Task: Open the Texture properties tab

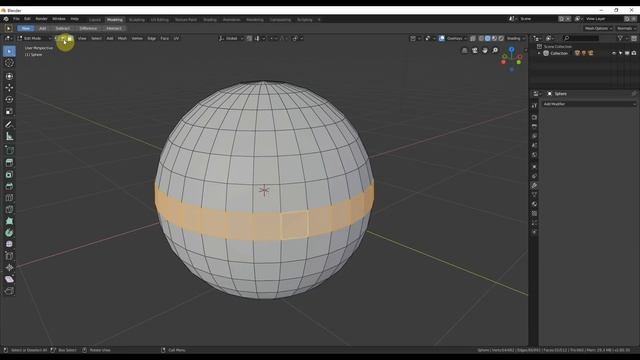Action: tap(534, 213)
